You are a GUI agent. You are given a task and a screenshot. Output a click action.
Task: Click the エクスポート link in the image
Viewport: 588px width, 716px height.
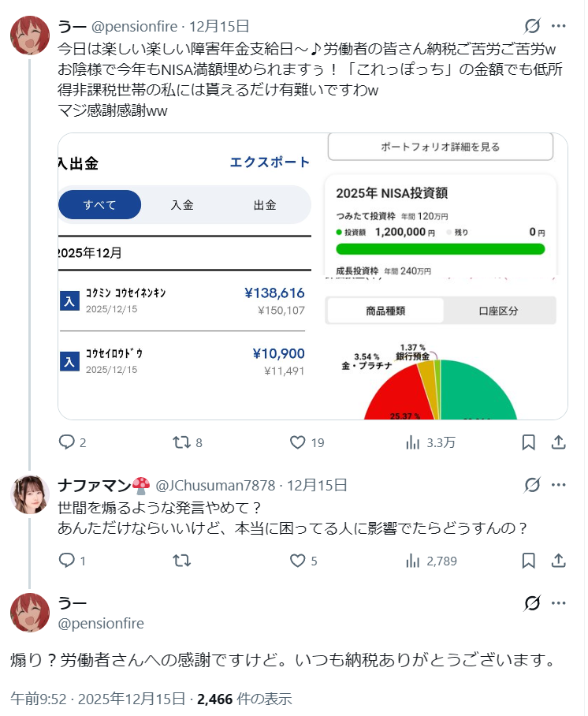[270, 162]
